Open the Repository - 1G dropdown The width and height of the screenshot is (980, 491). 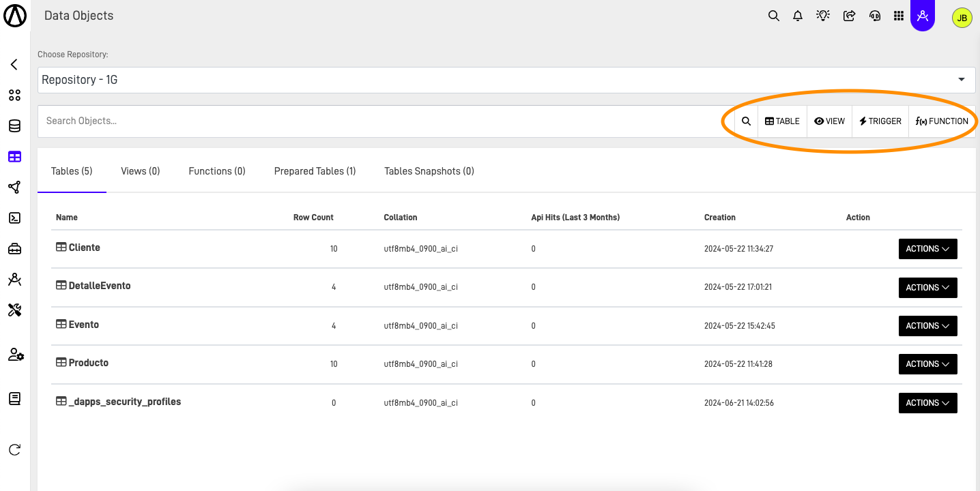click(506, 80)
